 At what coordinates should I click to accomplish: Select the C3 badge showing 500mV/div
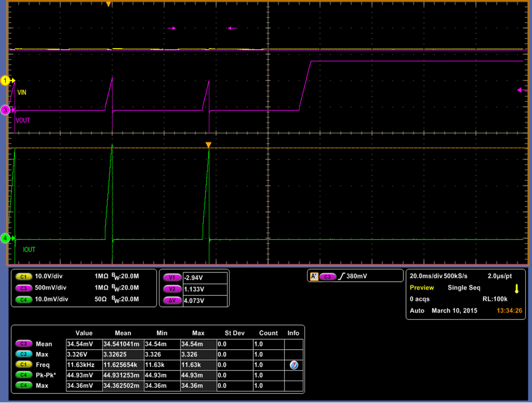[24, 288]
